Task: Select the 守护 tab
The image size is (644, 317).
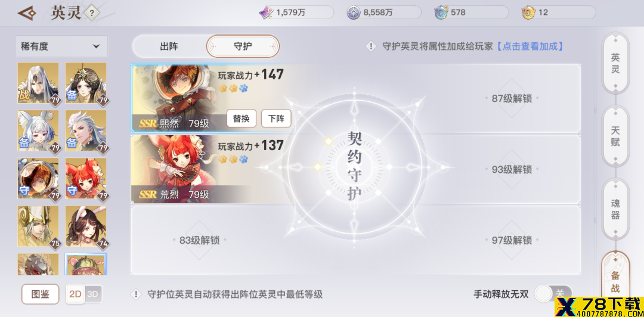Action: [x=243, y=46]
